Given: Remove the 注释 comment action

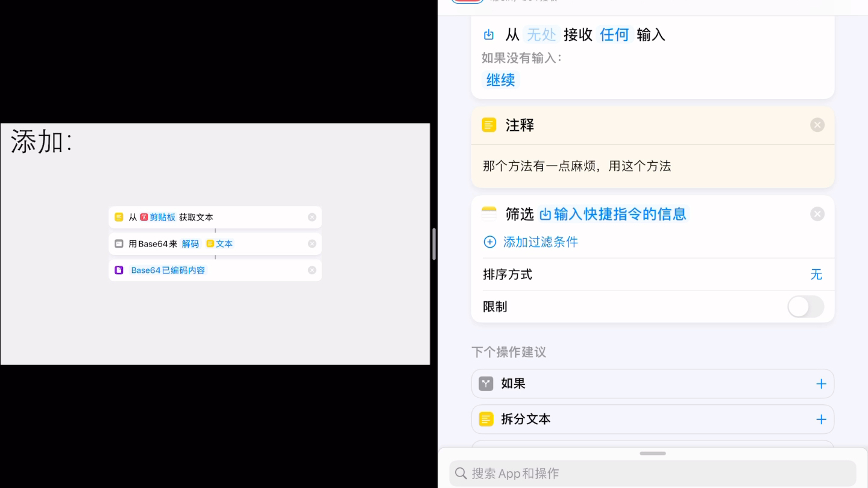Looking at the screenshot, I should (817, 125).
